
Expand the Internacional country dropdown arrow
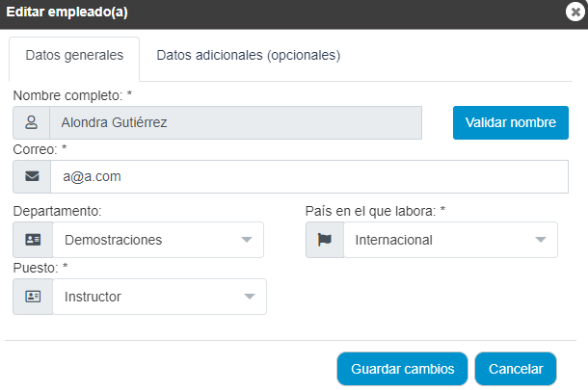click(541, 240)
